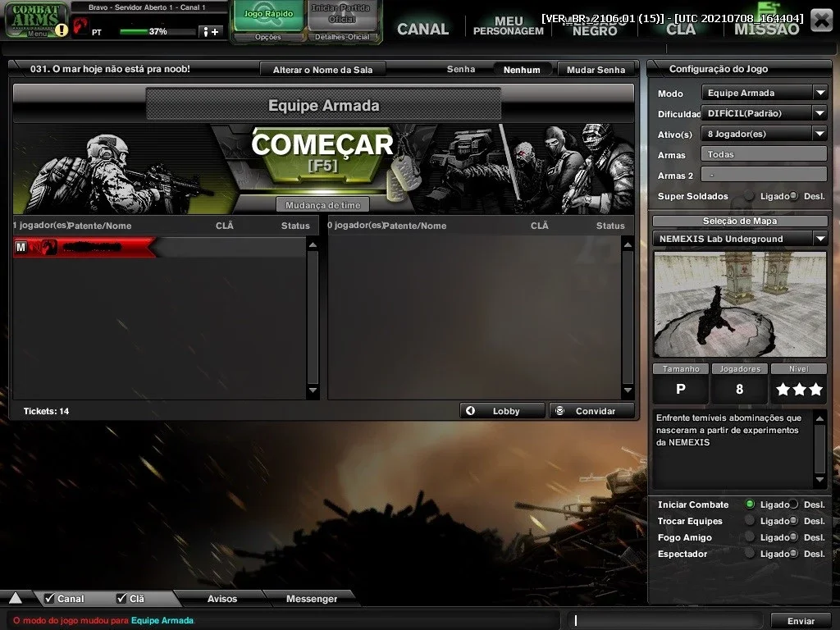Image resolution: width=840 pixels, height=630 pixels.
Task: Click the NEMEXIS map preview thumbnail
Action: [740, 304]
